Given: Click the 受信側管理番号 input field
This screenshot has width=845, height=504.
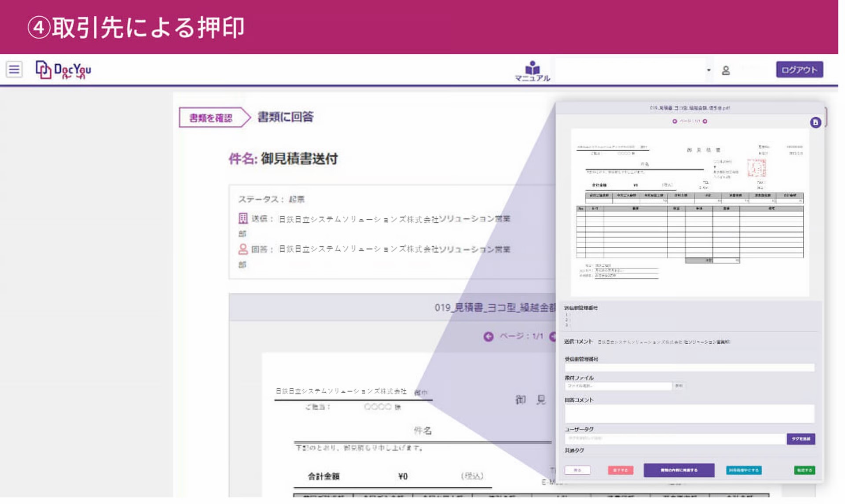Looking at the screenshot, I should click(x=689, y=368).
